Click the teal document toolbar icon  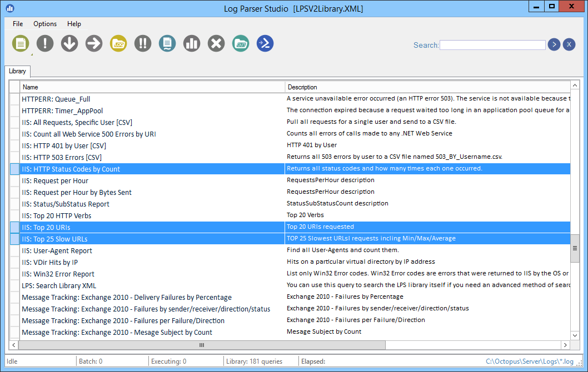[x=167, y=43]
